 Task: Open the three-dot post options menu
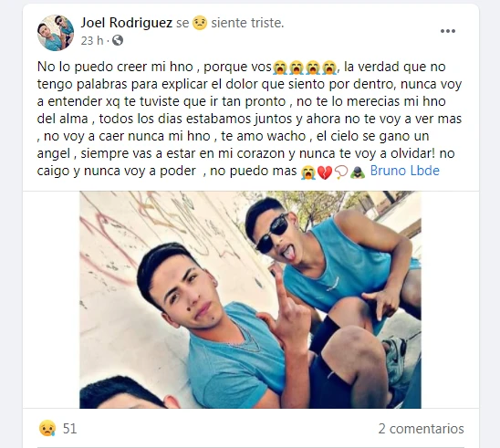(x=448, y=31)
